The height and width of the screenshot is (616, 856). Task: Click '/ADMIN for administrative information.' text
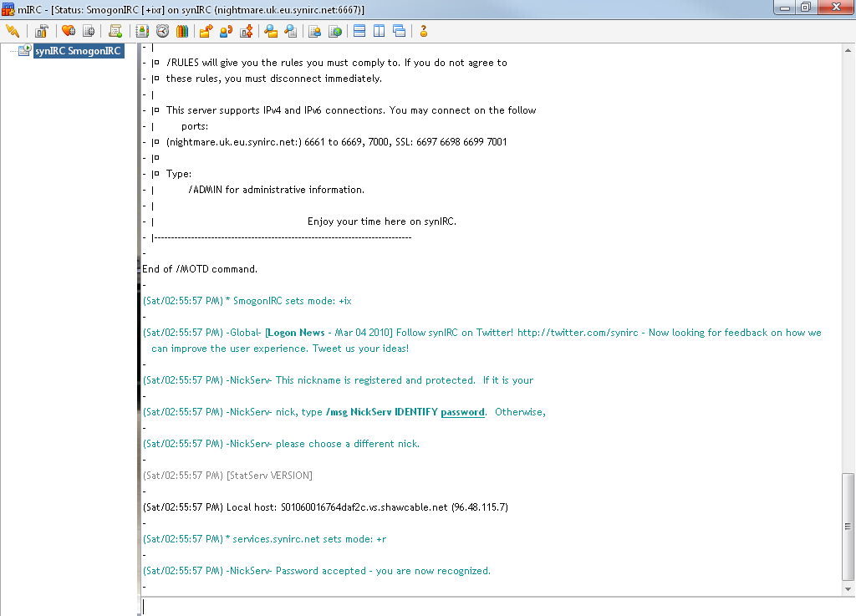[276, 190]
